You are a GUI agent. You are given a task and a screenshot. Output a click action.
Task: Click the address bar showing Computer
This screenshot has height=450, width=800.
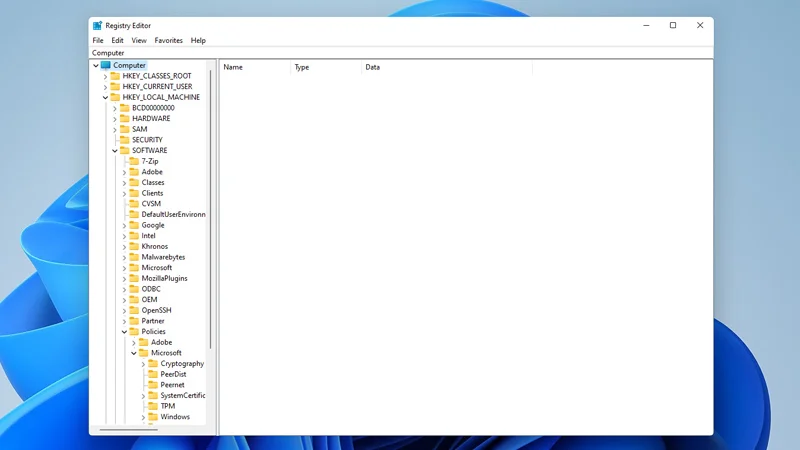tap(401, 53)
